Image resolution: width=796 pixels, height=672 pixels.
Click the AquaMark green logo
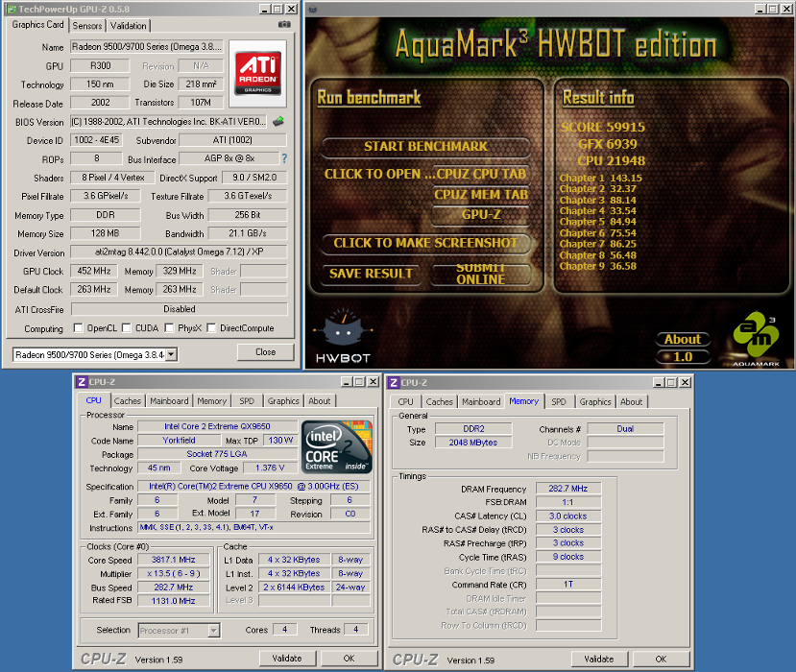(x=756, y=339)
